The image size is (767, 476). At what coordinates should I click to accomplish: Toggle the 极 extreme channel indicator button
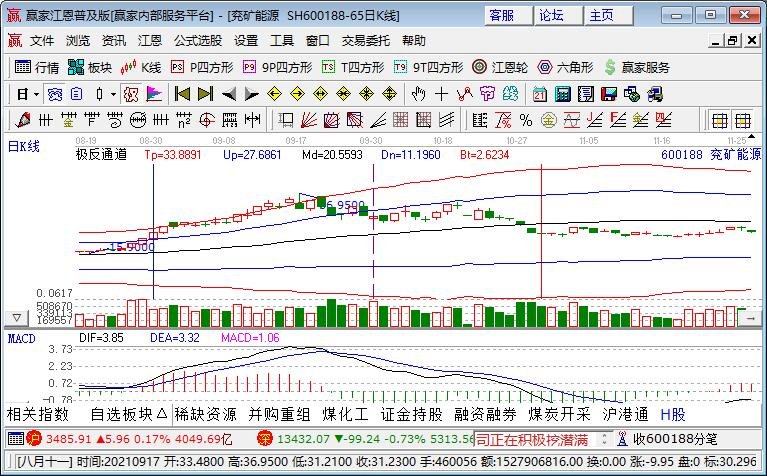[x=131, y=94]
